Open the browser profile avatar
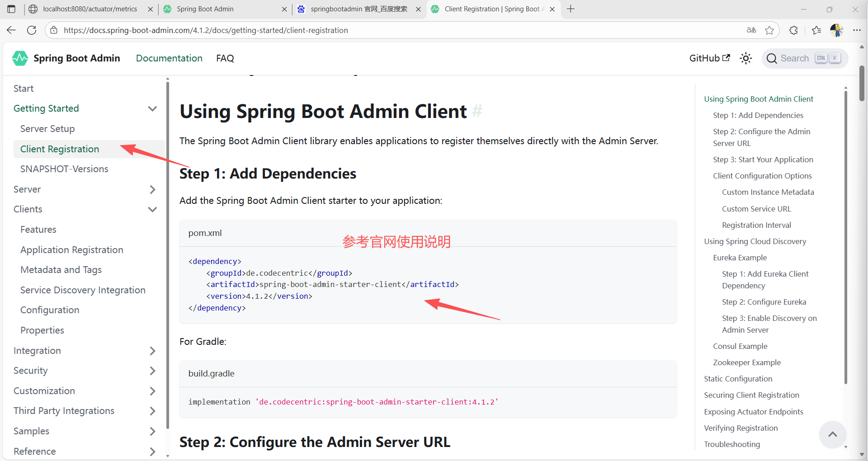The image size is (868, 461). coord(837,30)
